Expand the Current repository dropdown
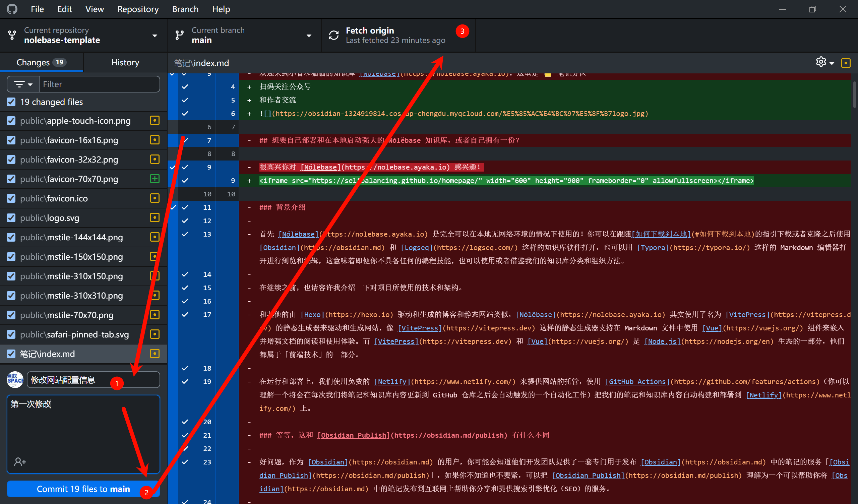The width and height of the screenshot is (858, 504). coord(155,36)
